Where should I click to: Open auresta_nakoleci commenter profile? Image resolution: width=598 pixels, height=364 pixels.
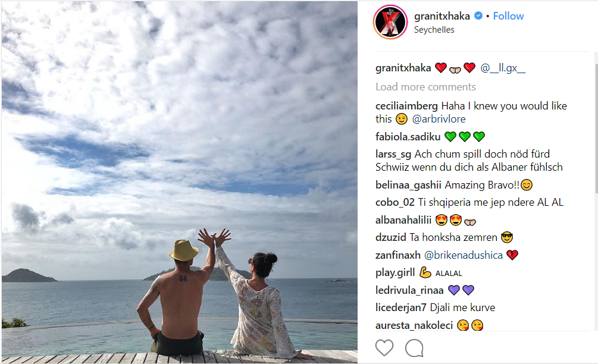click(414, 325)
